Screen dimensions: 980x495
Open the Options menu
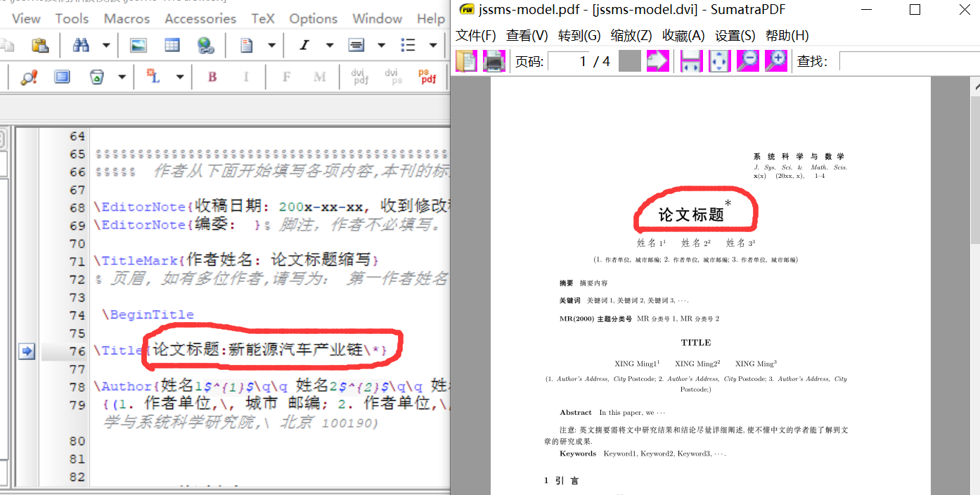(x=314, y=19)
